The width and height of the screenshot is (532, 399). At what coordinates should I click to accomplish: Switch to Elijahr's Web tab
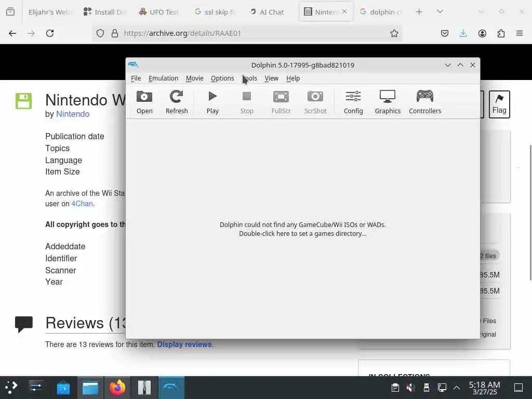(49, 12)
